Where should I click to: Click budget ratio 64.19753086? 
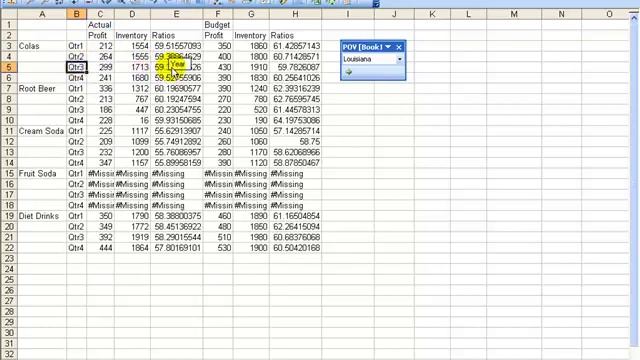[x=295, y=120]
